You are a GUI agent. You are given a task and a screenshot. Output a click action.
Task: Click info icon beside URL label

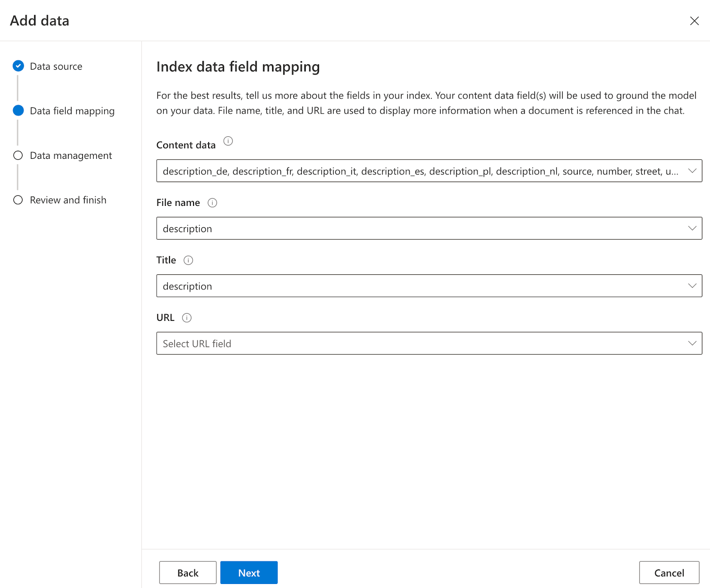click(x=187, y=318)
